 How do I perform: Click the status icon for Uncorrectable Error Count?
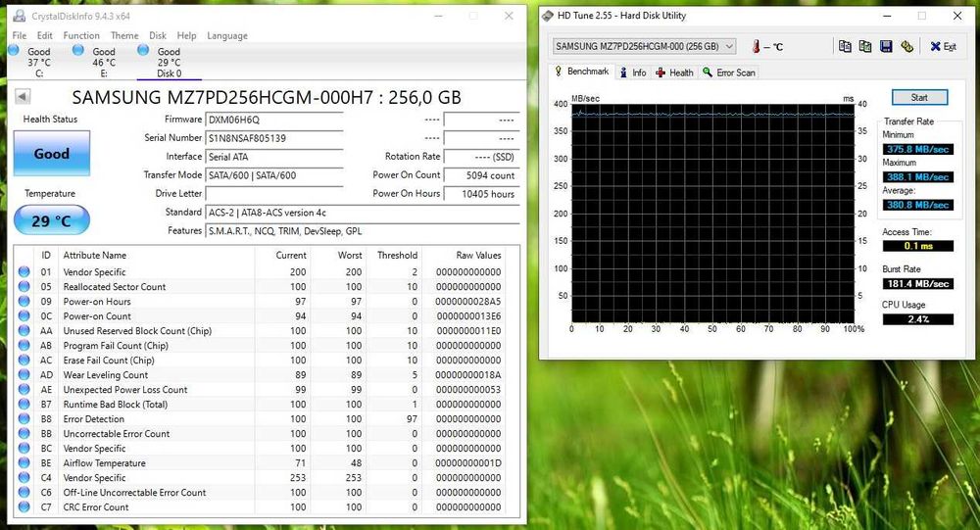24,433
